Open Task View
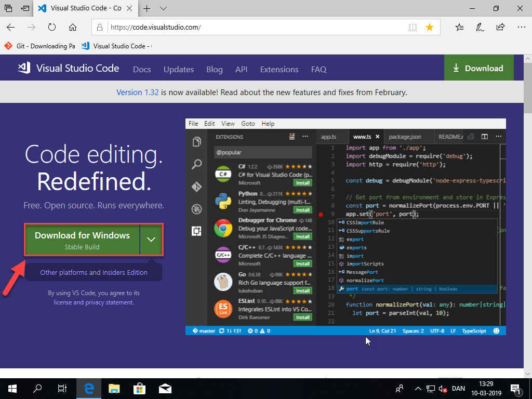532x399 pixels. point(62,389)
